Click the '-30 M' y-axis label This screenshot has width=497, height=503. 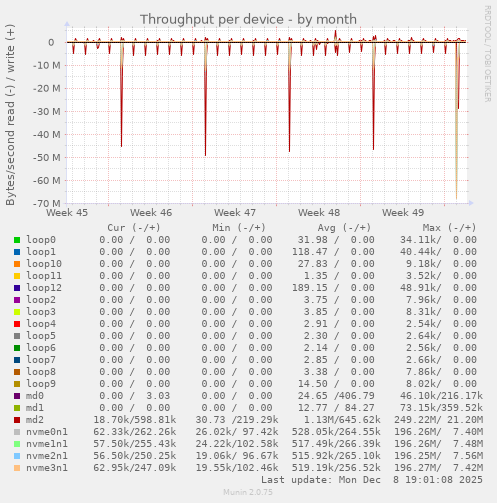tap(47, 111)
